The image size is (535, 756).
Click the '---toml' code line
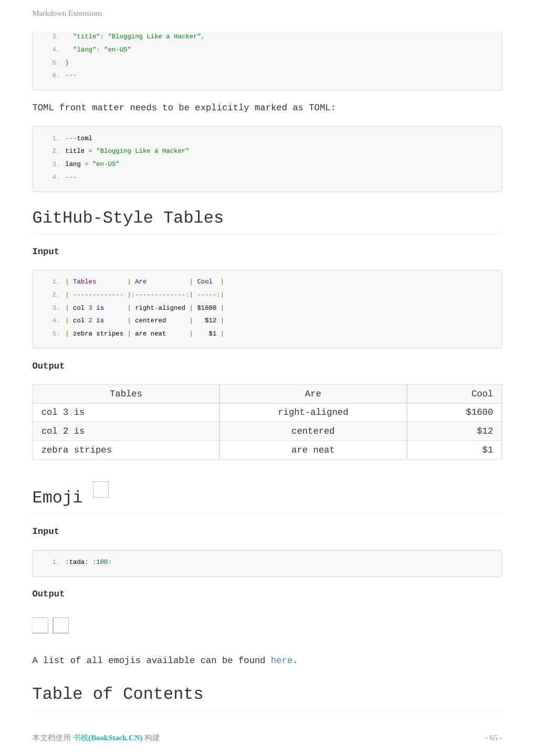click(79, 139)
